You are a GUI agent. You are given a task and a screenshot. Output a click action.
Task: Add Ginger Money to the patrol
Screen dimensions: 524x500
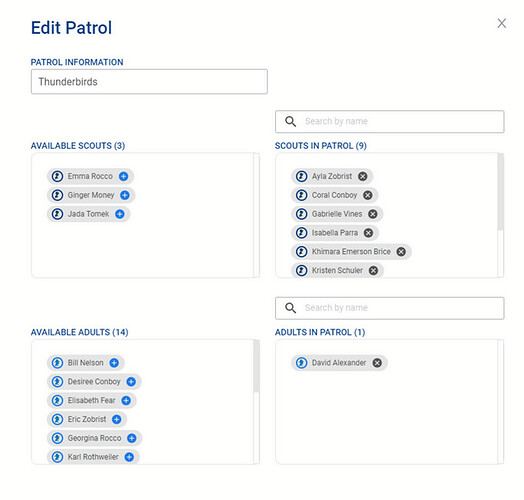tap(125, 195)
